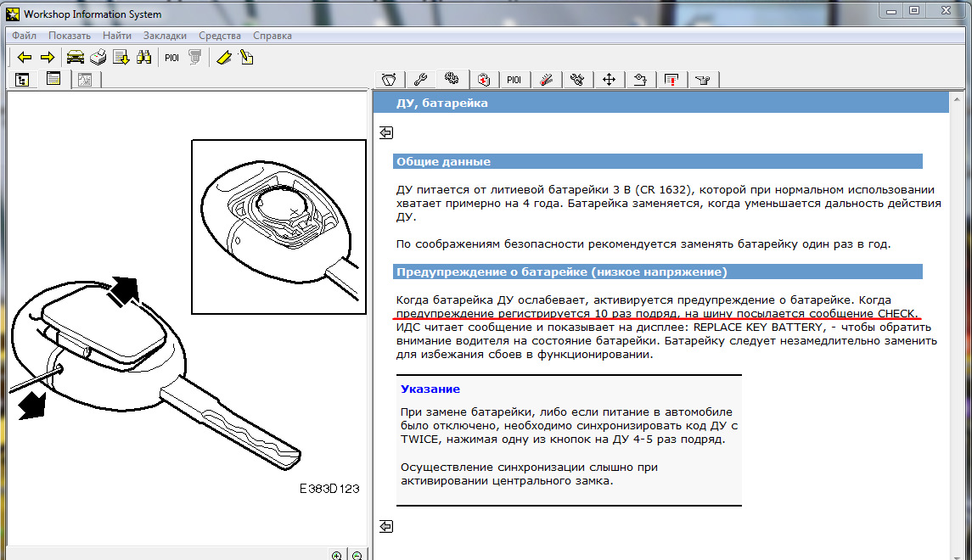972x560 pixels.
Task: Open the crossed tools tab
Action: [x=577, y=80]
